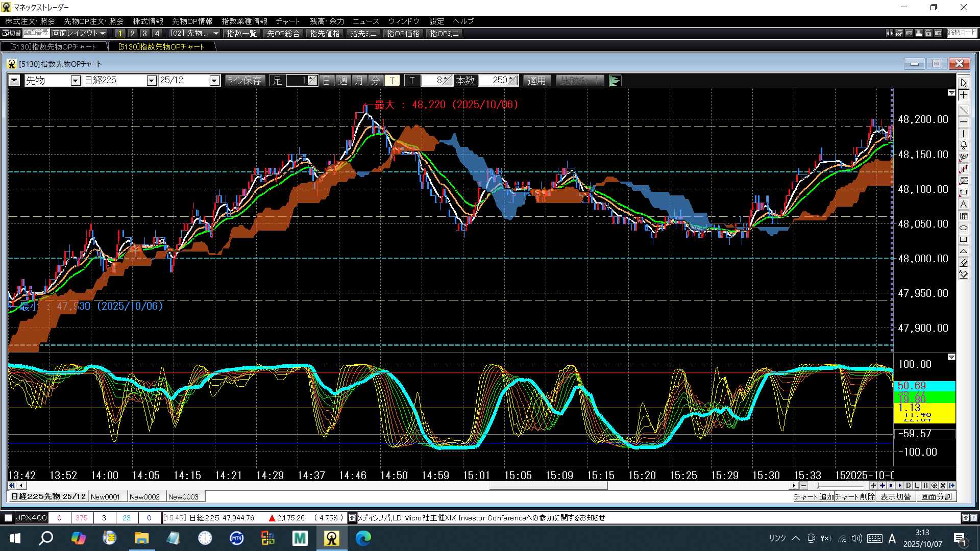
Task: Select the text 'A' annotation tool
Action: [964, 204]
